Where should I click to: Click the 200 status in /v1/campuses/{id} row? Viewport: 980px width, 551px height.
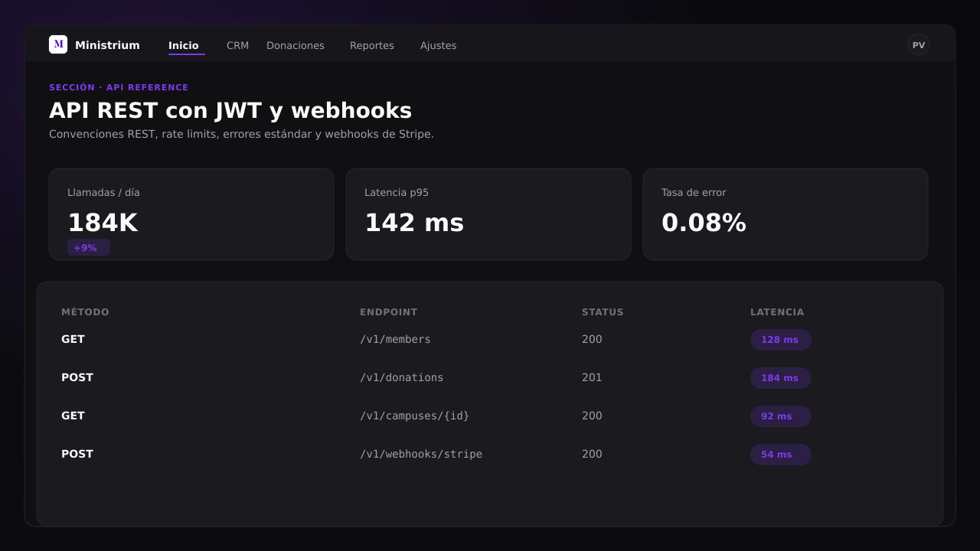(592, 416)
